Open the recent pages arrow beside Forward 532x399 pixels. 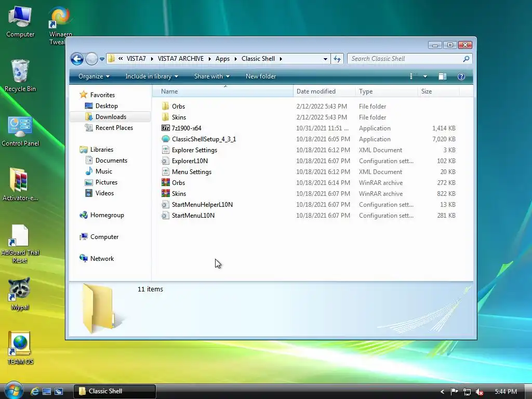pos(102,59)
